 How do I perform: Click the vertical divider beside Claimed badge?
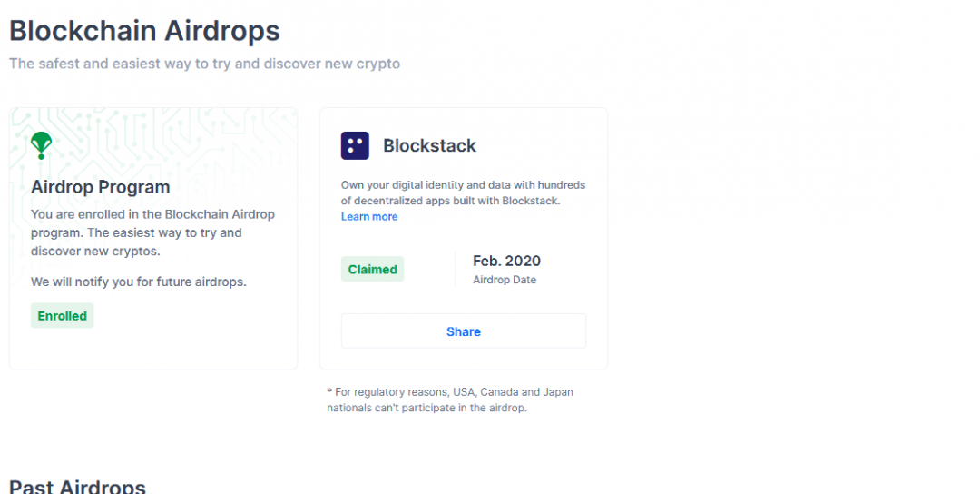point(455,270)
